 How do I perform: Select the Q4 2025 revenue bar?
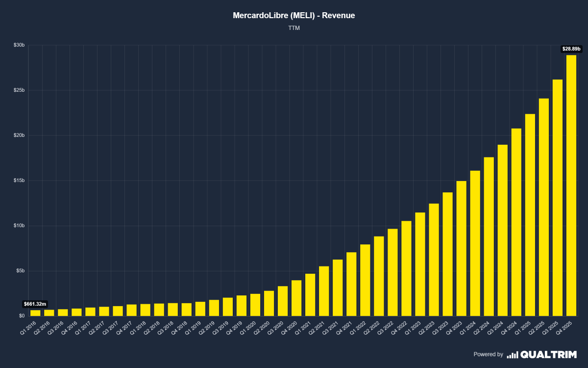coord(571,185)
